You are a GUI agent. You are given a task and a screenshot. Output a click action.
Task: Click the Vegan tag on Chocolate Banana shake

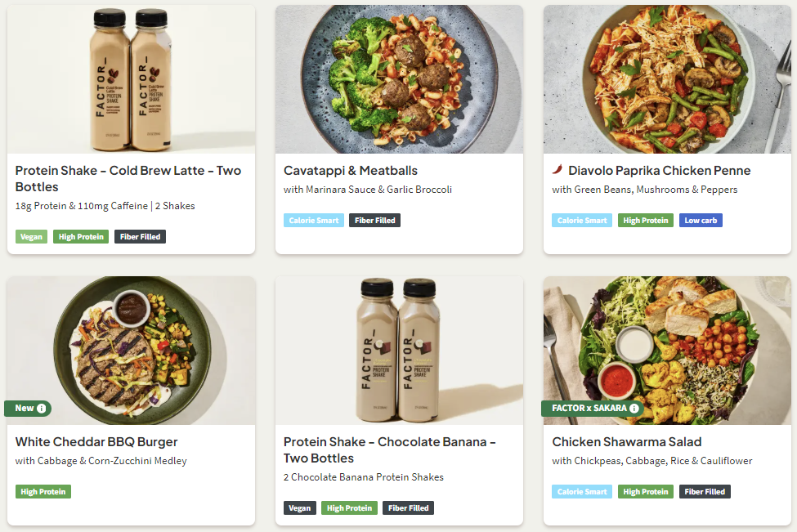tap(299, 508)
